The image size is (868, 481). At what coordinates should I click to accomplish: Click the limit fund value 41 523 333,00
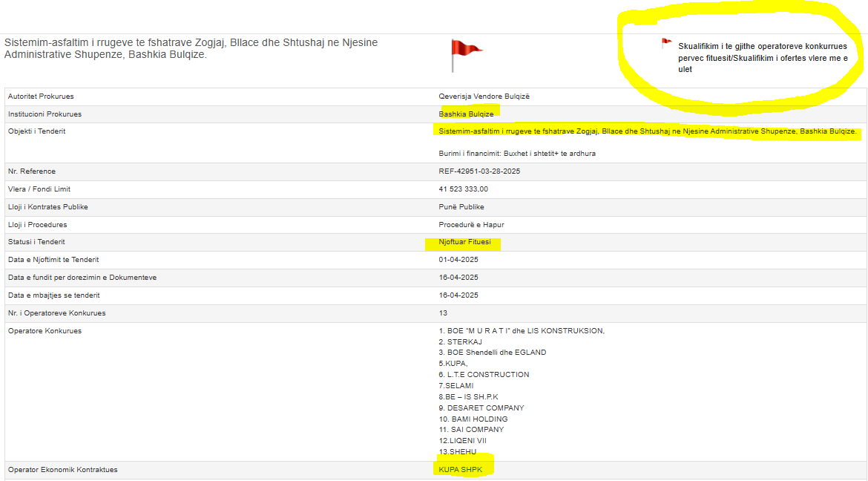coord(464,189)
